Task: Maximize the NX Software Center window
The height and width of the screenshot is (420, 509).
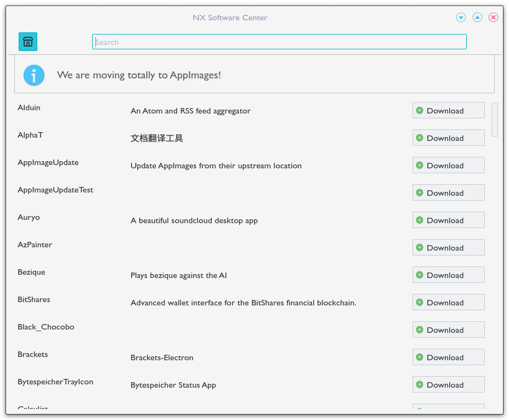Action: 477,17
